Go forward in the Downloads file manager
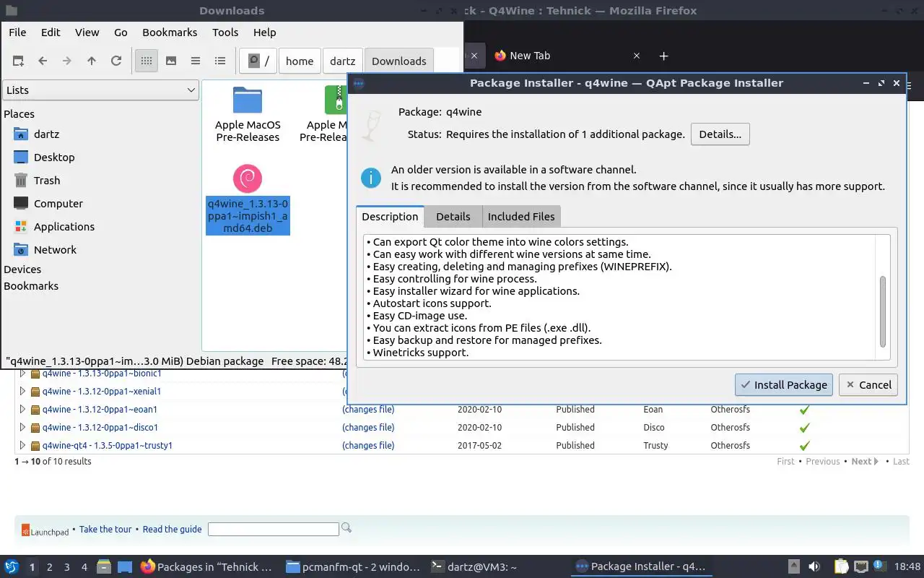The image size is (924, 578). click(67, 61)
